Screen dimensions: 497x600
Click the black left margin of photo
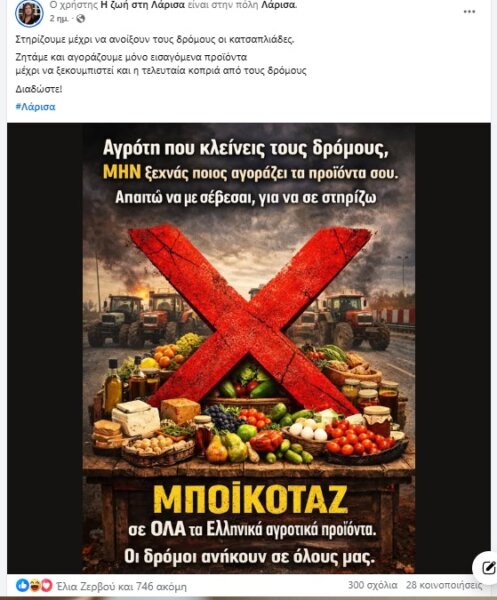(x=45, y=348)
